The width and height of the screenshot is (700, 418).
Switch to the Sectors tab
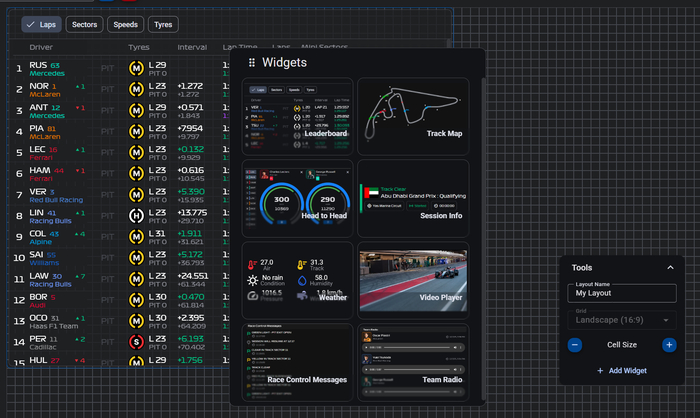(x=84, y=25)
